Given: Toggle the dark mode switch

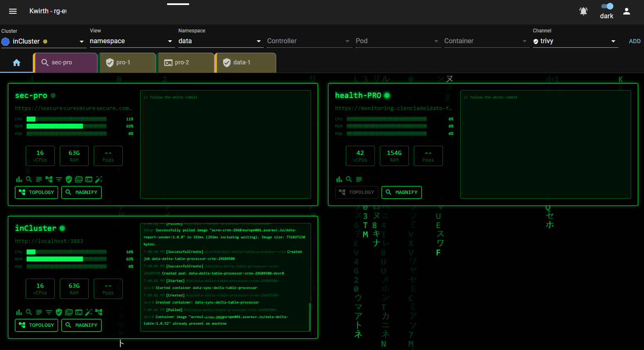Looking at the screenshot, I should (607, 6).
